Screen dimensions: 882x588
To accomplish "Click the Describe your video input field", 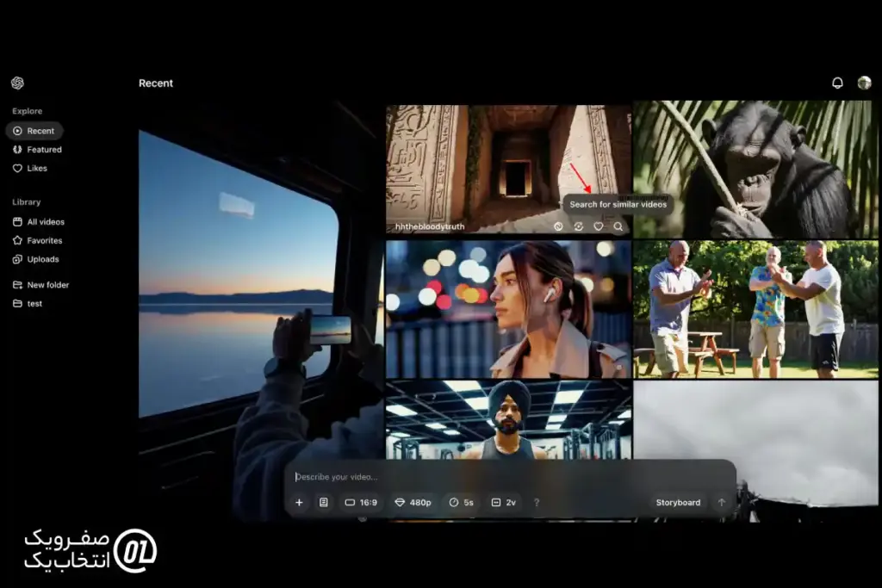I will [x=508, y=477].
